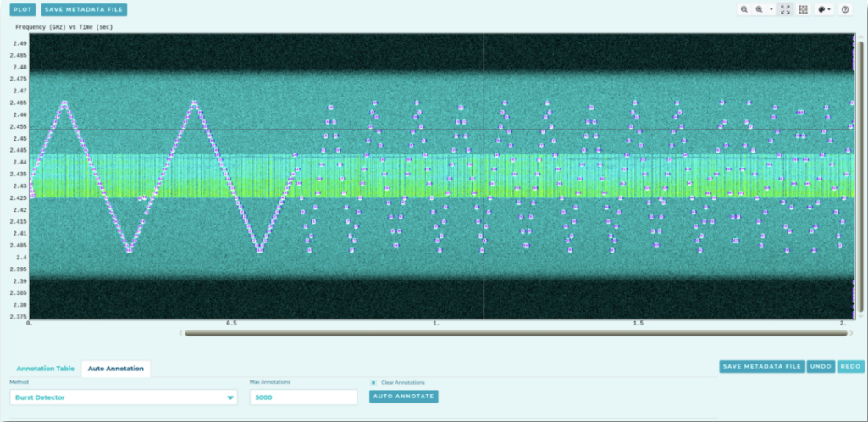Toggle the Clear Annotations checkbox
868x422 pixels.
373,383
